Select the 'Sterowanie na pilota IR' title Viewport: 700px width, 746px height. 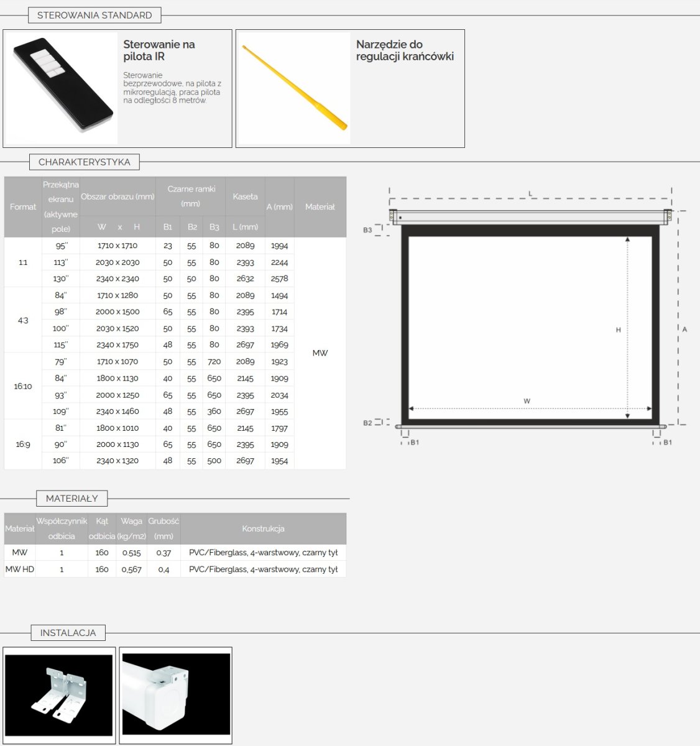coord(159,50)
